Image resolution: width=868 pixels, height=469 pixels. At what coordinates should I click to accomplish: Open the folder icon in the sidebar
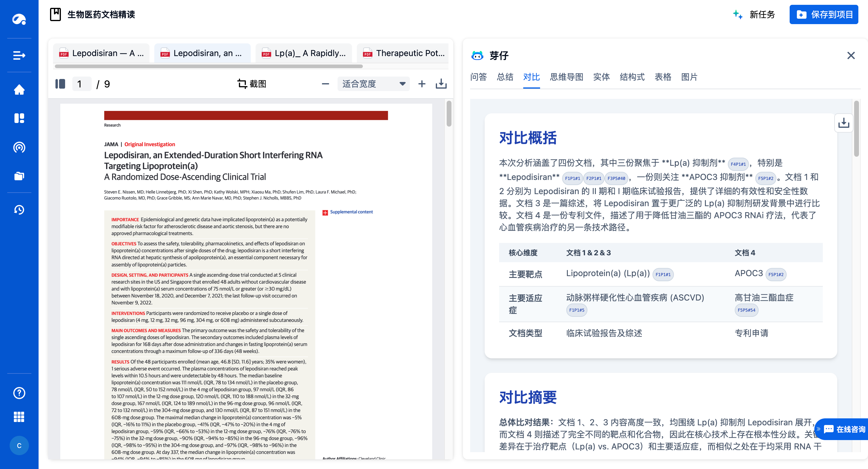pos(19,176)
